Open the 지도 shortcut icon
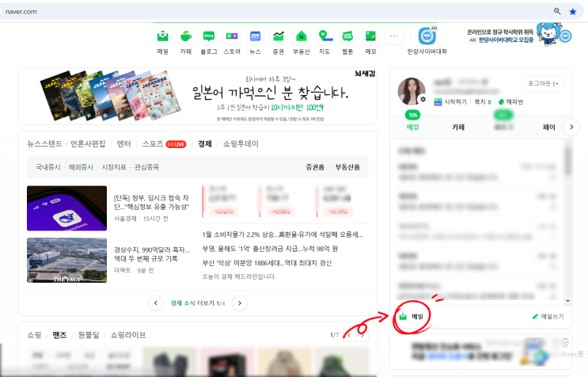 324,36
